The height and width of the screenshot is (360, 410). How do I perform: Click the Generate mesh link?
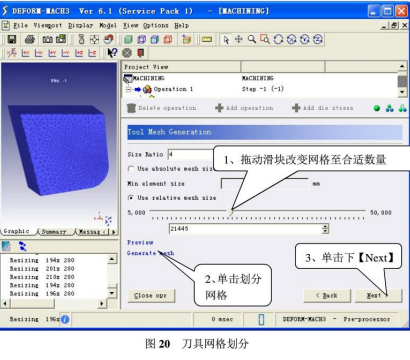pos(150,253)
